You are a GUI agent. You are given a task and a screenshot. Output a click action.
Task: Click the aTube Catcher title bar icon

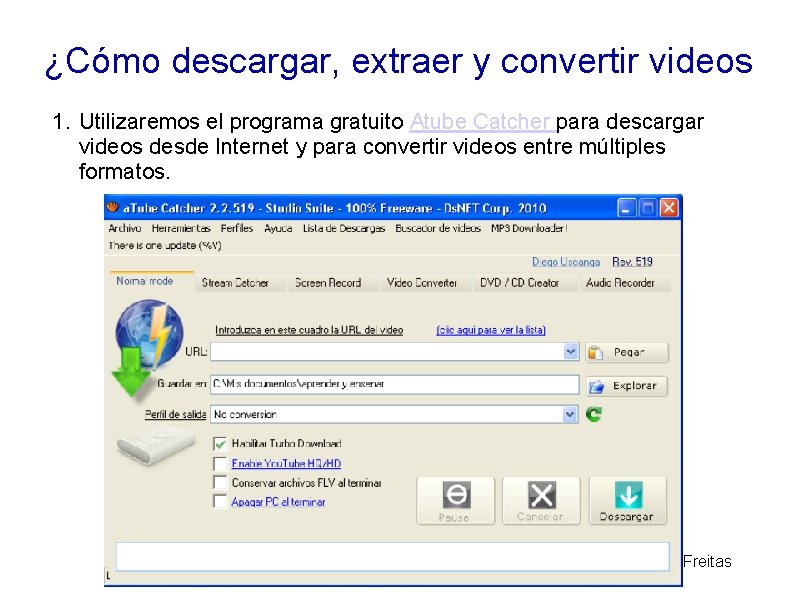coord(112,207)
